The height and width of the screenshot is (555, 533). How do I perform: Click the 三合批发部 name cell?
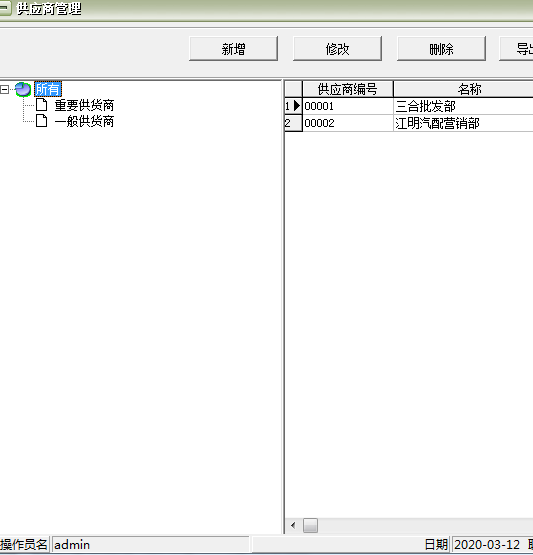click(x=463, y=106)
